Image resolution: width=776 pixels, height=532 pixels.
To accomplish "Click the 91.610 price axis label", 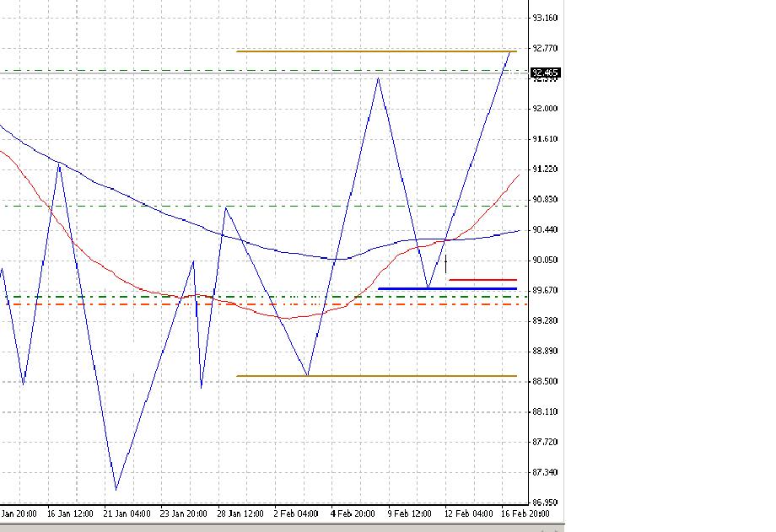I will (545, 138).
